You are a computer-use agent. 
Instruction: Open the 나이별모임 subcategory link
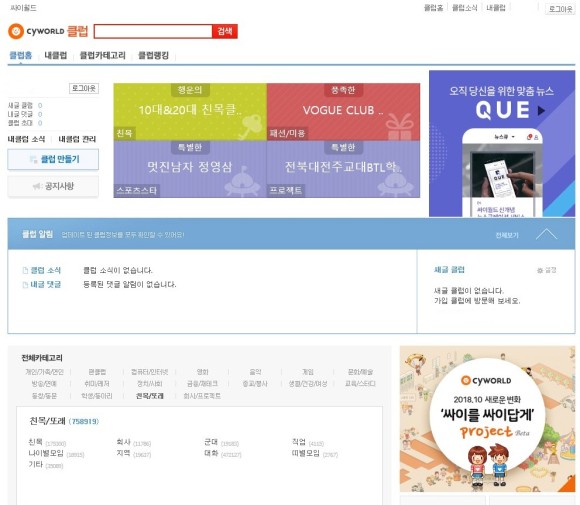(46, 454)
